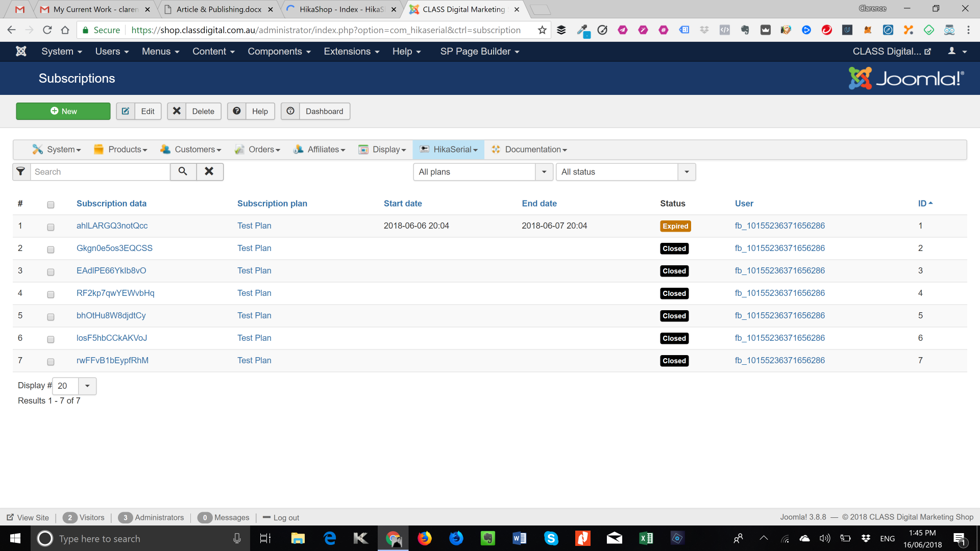The height and width of the screenshot is (551, 980).
Task: Bookmark page using the star icon
Action: point(542,30)
